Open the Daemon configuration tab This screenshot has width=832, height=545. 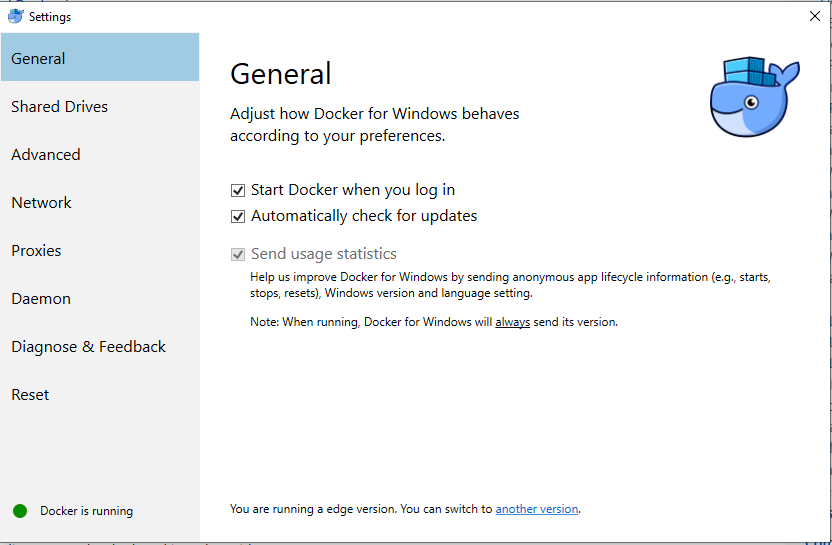pos(100,298)
